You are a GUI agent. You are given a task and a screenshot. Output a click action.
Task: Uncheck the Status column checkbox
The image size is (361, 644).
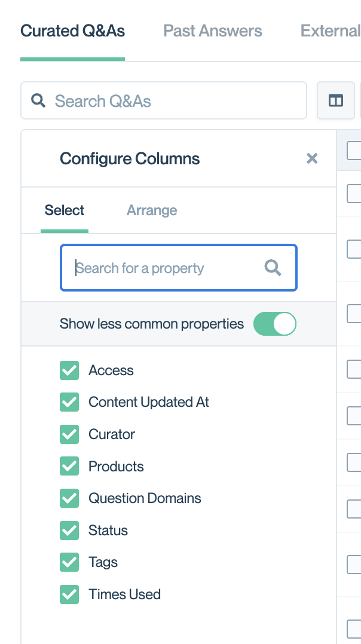(69, 530)
